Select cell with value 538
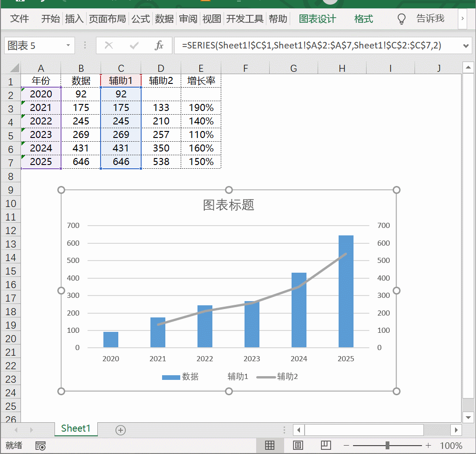Viewport: 476px width, 454px height. click(161, 162)
